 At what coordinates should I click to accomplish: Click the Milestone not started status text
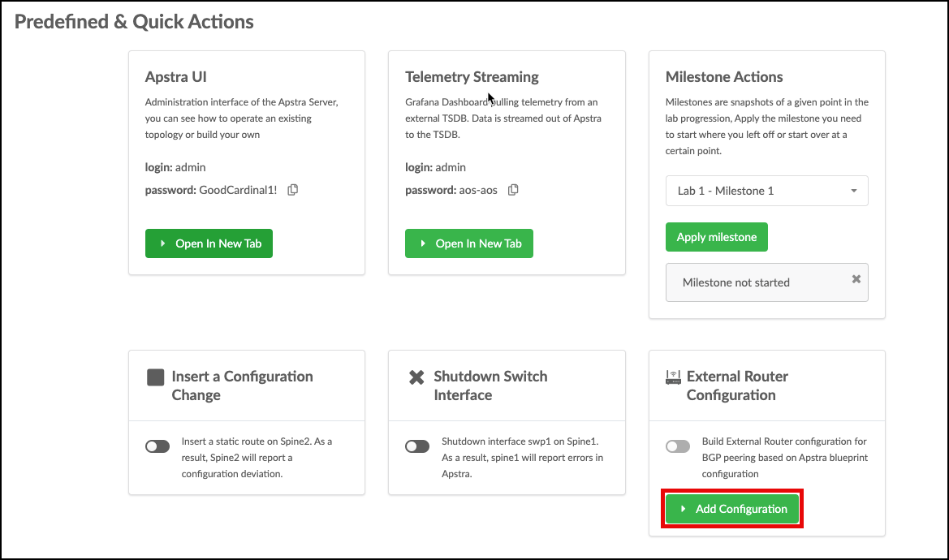click(735, 282)
